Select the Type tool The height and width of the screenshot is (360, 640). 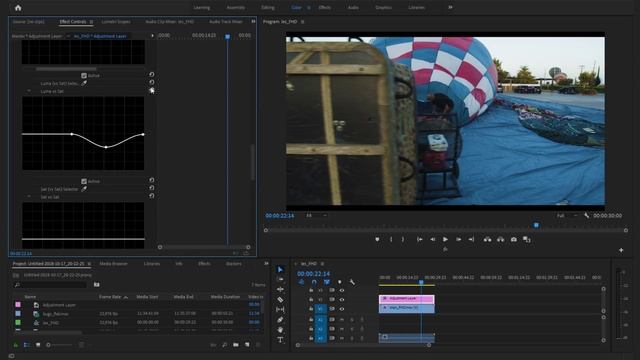pos(280,340)
